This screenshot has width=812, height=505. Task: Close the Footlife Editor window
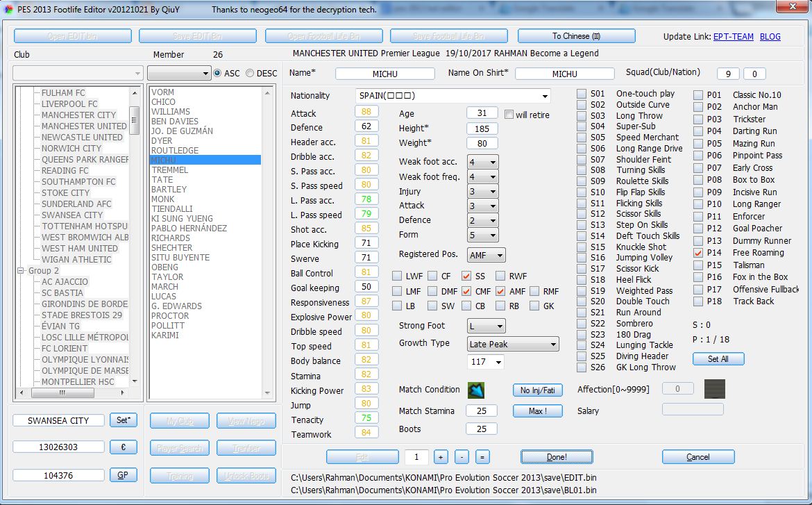(793, 6)
